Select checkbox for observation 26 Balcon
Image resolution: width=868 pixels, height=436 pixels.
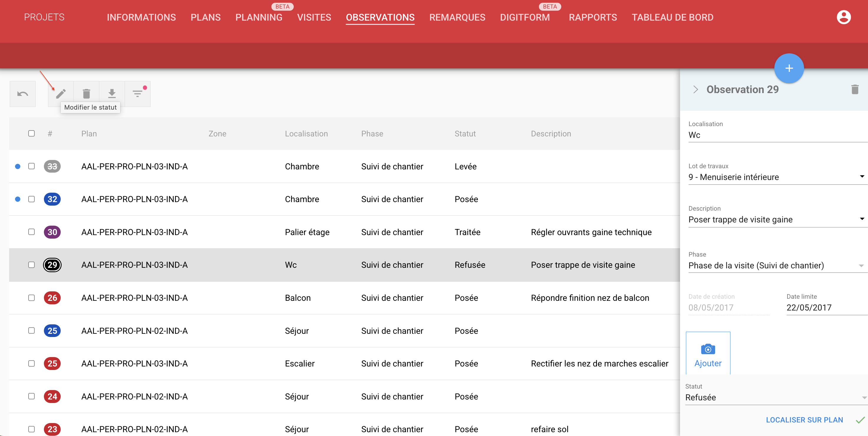coord(31,298)
